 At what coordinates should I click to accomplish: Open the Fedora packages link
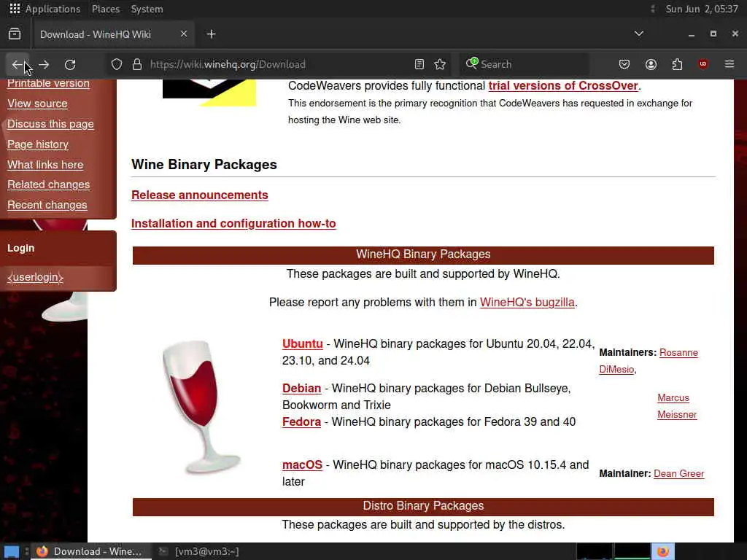[301, 422]
